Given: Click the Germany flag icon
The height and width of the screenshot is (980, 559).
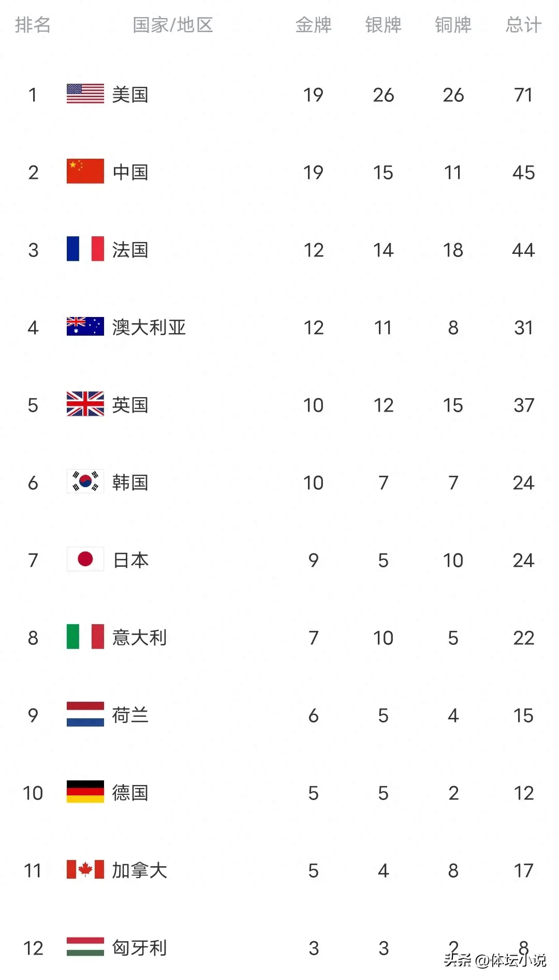Looking at the screenshot, I should tap(85, 792).
